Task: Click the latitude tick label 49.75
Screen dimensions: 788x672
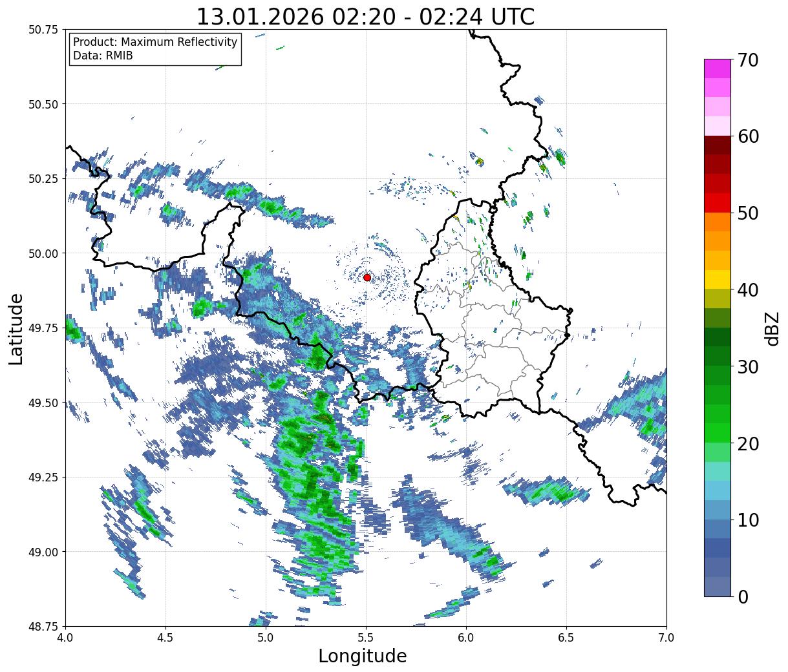Action: tap(43, 328)
